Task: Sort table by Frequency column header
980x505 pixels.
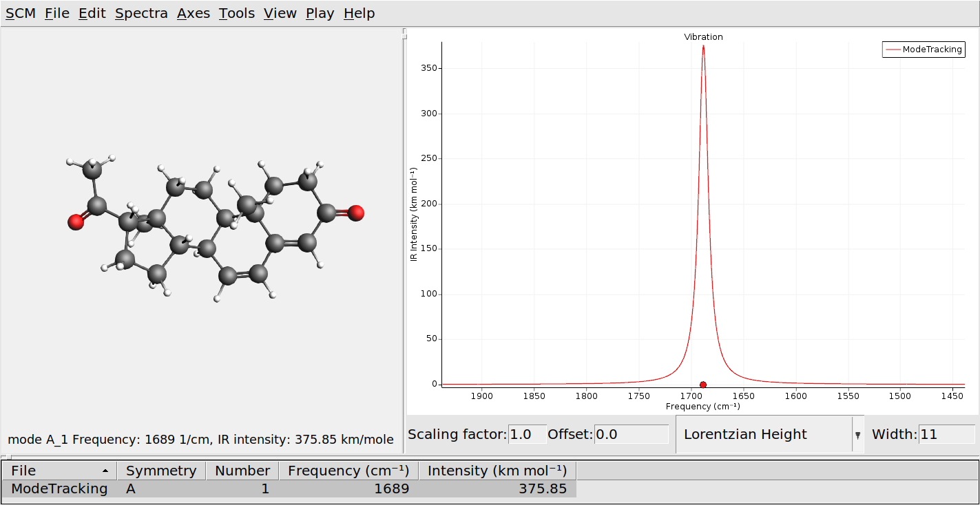Action: coord(348,471)
